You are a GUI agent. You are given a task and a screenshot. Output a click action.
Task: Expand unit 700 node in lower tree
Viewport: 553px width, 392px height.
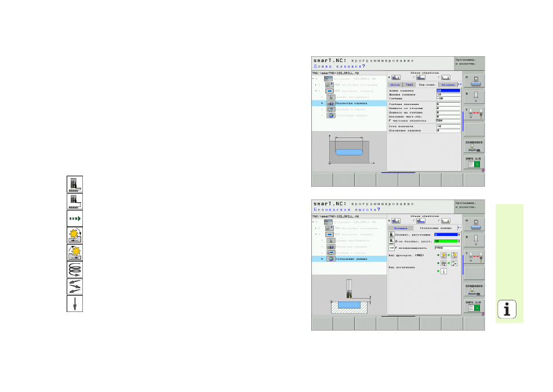316,228
